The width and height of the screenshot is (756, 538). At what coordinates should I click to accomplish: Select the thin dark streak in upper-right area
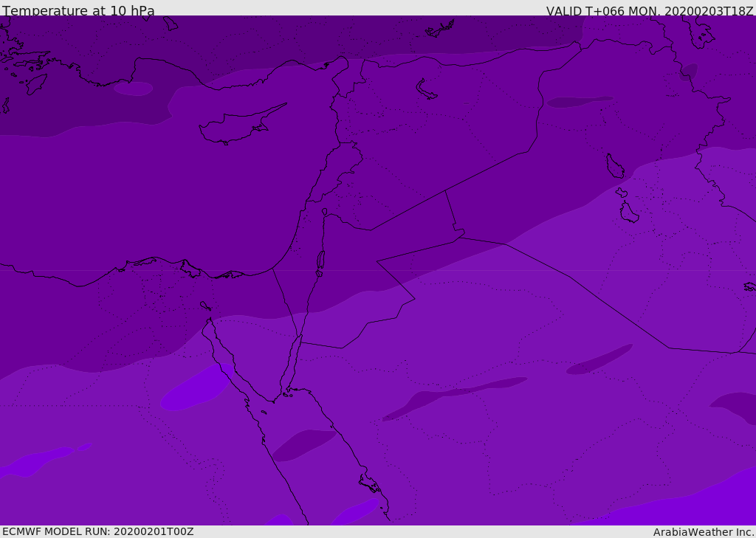(578, 101)
